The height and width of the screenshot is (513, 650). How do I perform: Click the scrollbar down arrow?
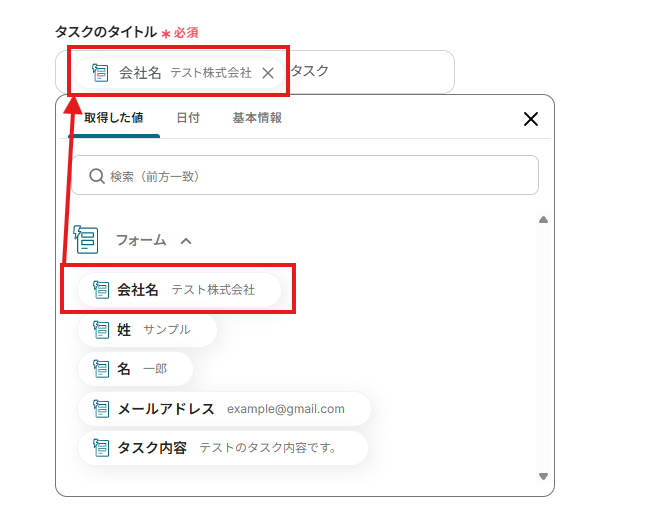click(x=543, y=476)
